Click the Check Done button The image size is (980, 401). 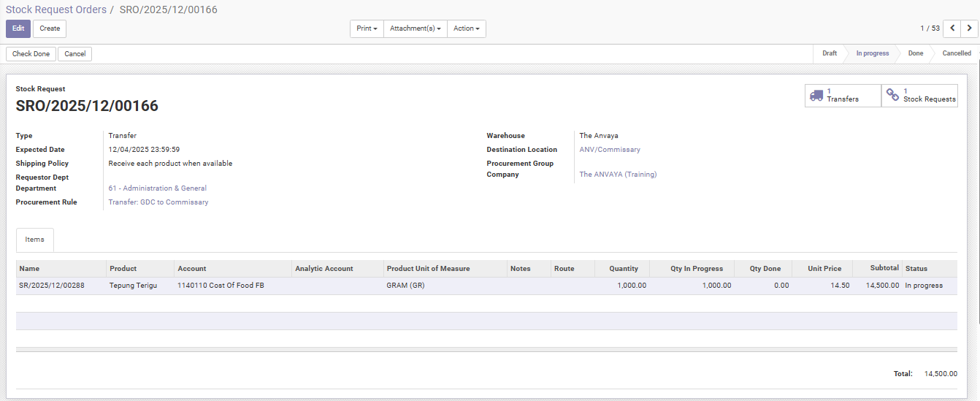point(31,54)
